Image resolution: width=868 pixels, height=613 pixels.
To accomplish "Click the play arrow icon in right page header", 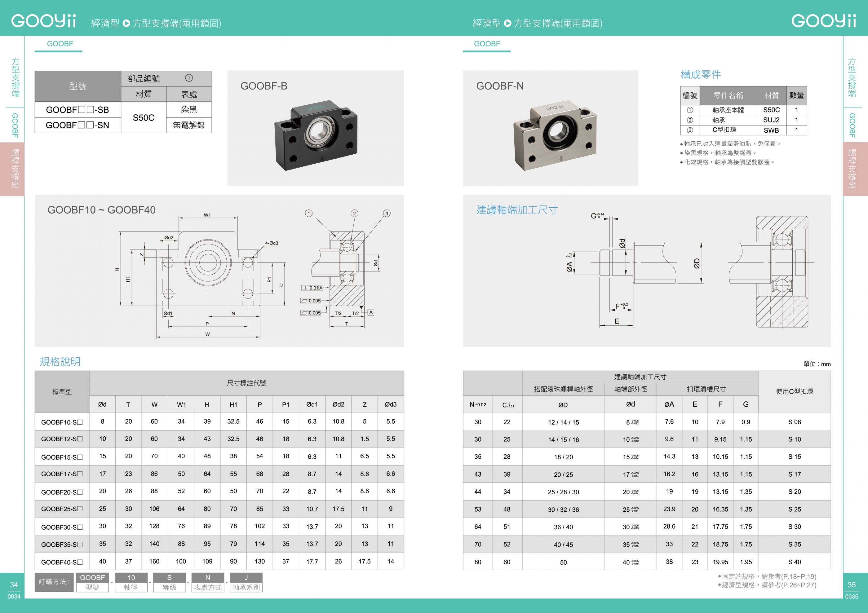I will 508,24.
